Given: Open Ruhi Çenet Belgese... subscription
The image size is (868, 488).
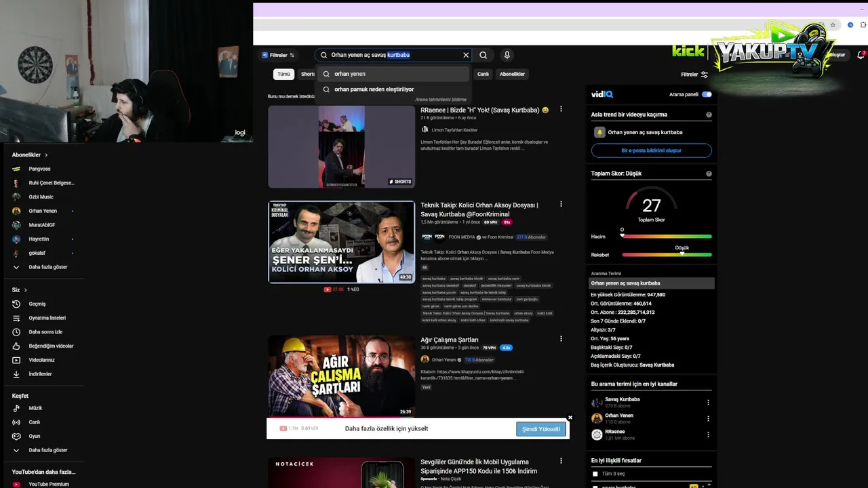Looking at the screenshot, I should [x=43, y=183].
